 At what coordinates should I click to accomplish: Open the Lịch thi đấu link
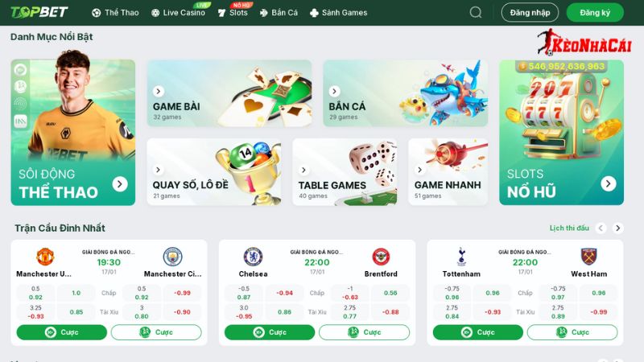pyautogui.click(x=569, y=228)
